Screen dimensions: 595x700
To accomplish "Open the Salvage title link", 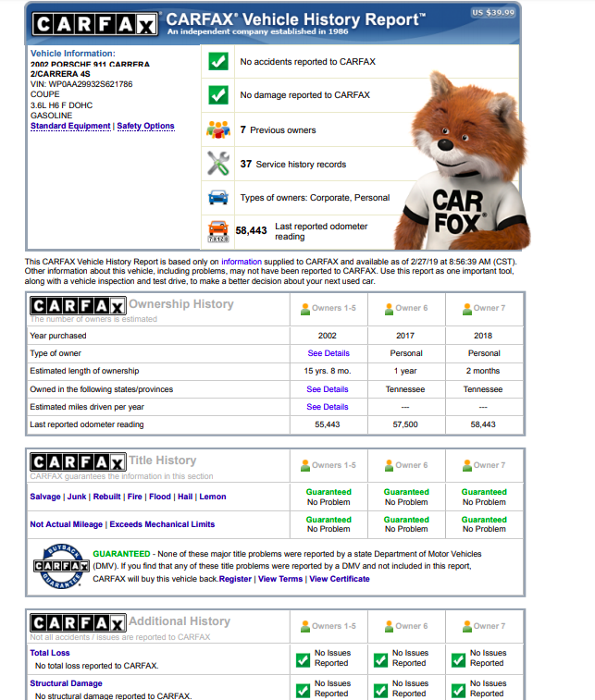I will [45, 497].
